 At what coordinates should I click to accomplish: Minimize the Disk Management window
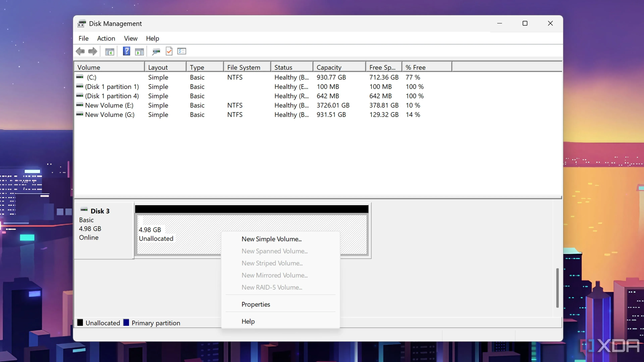[x=499, y=23]
